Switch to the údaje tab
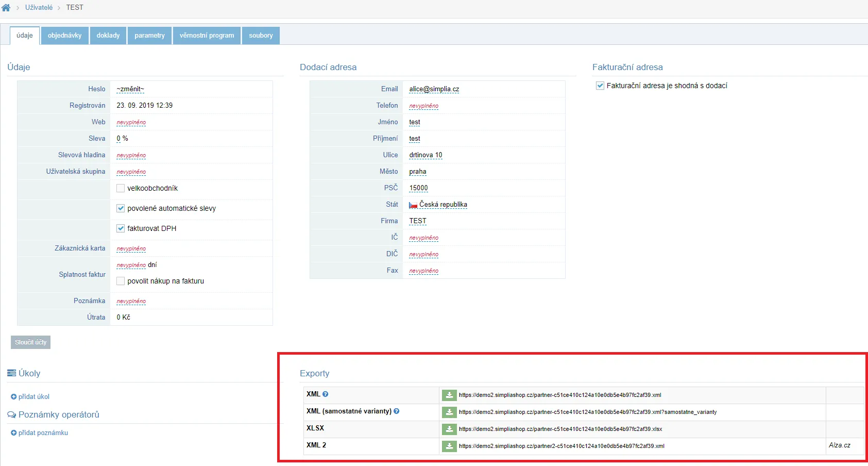Viewport: 868px width, 466px height. coord(25,36)
